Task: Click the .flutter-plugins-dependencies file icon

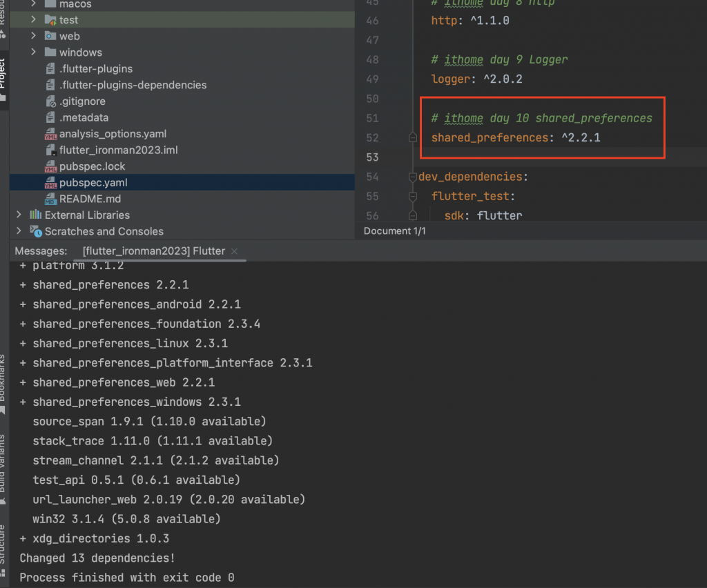Action: [50, 85]
